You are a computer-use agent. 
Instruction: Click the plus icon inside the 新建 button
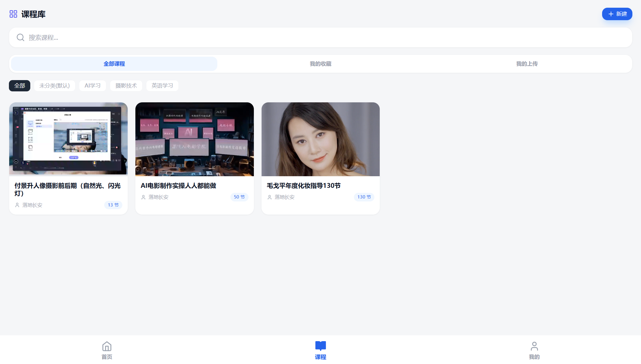(x=610, y=14)
